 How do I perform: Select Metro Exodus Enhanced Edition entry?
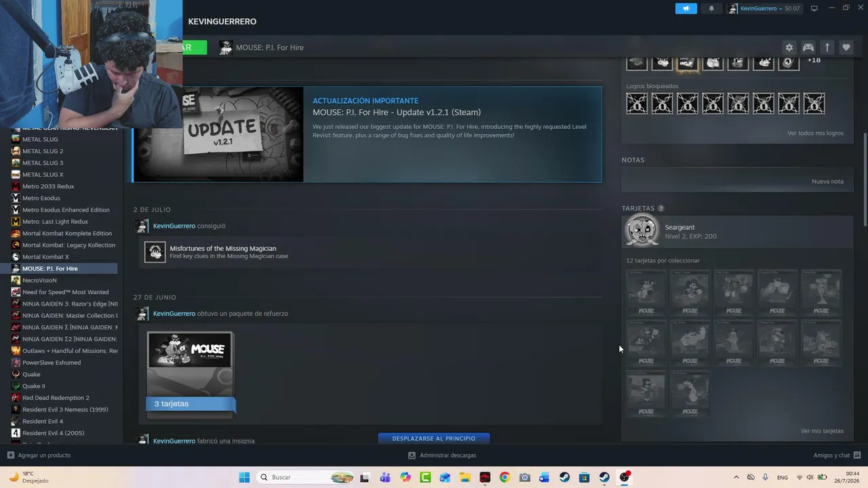[66, 209]
